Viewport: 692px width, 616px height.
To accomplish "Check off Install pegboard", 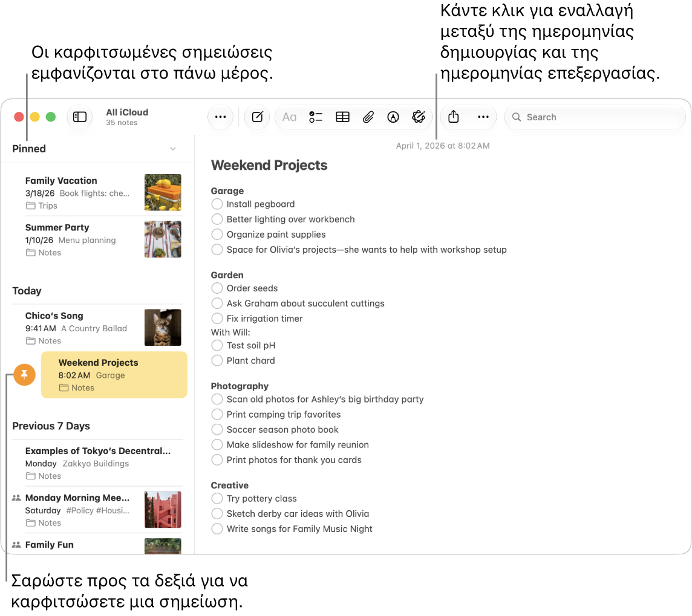I will (x=217, y=204).
